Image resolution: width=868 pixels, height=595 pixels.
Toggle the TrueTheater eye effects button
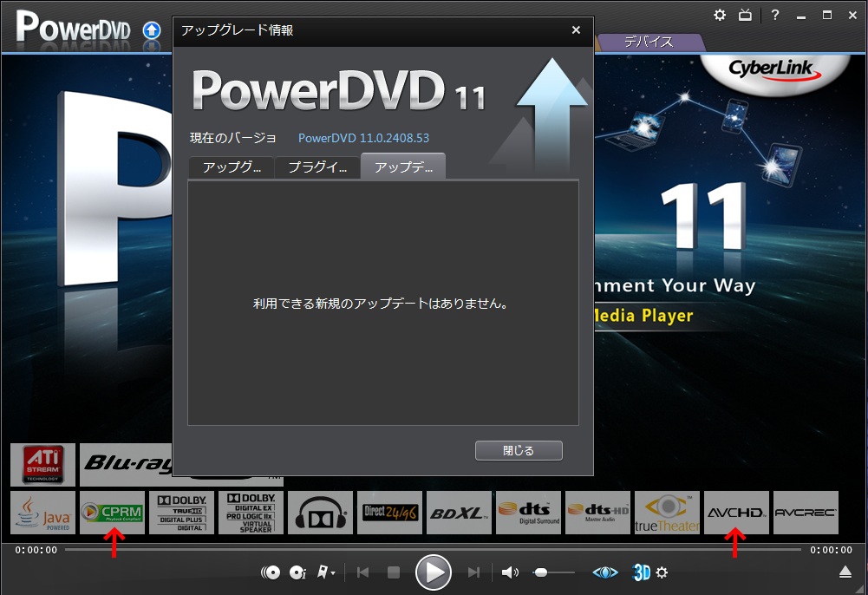pyautogui.click(x=605, y=572)
